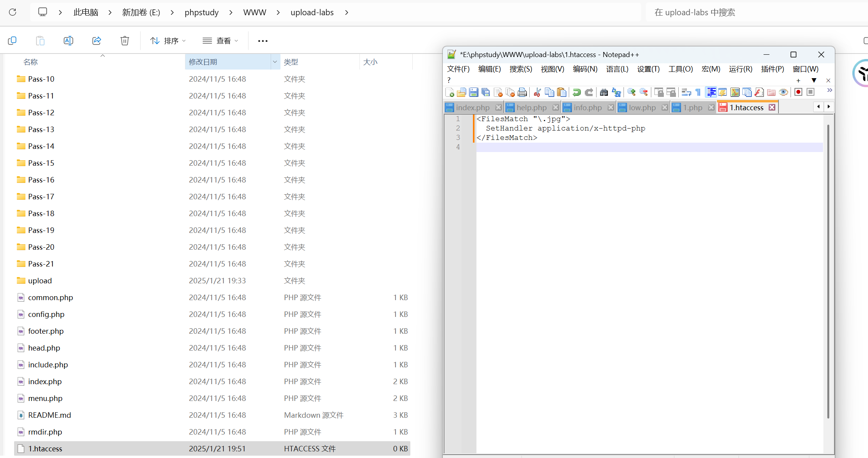Delete selected file with trash icon
Screen dimensions: 868x458
(x=124, y=41)
